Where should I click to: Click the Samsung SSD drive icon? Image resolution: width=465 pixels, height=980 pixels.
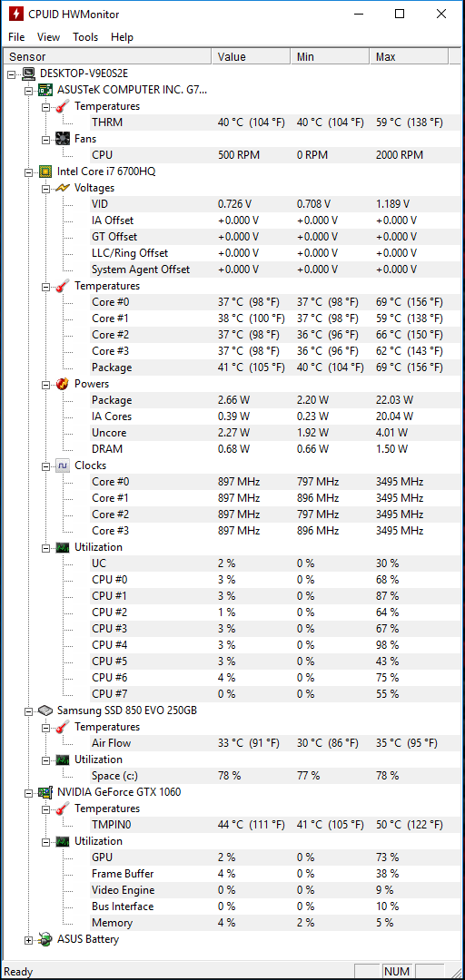coord(45,710)
